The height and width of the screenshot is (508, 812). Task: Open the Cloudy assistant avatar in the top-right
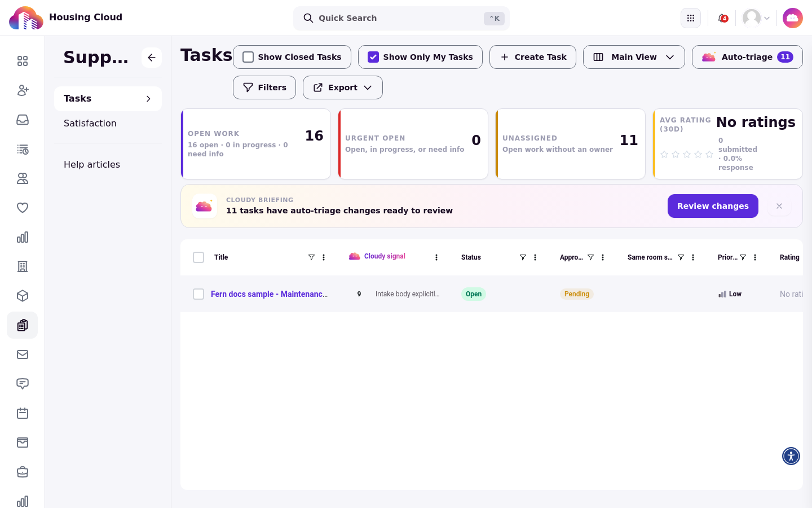coord(793,18)
